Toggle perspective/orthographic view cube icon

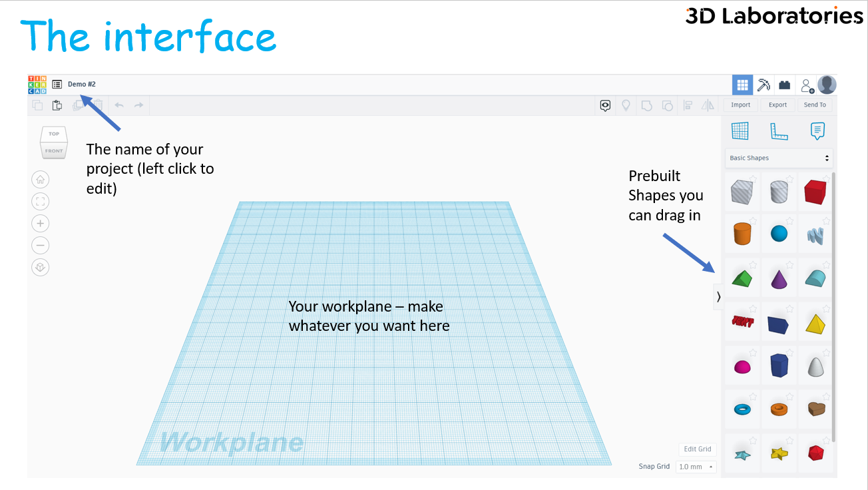coord(41,267)
